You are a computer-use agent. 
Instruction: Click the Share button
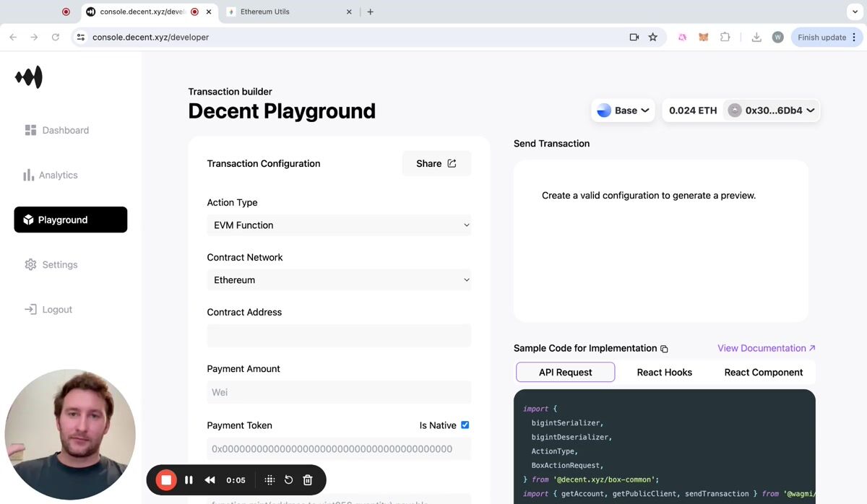pyautogui.click(x=436, y=164)
